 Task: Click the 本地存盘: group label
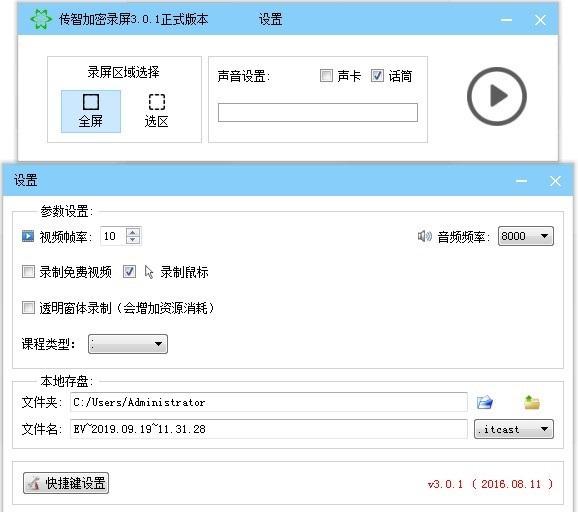67,381
